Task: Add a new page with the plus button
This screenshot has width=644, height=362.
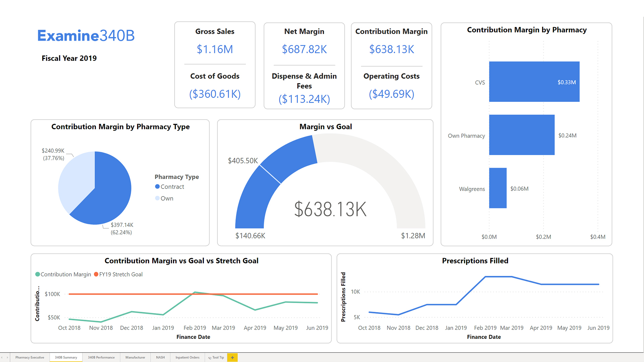Action: [232, 357]
